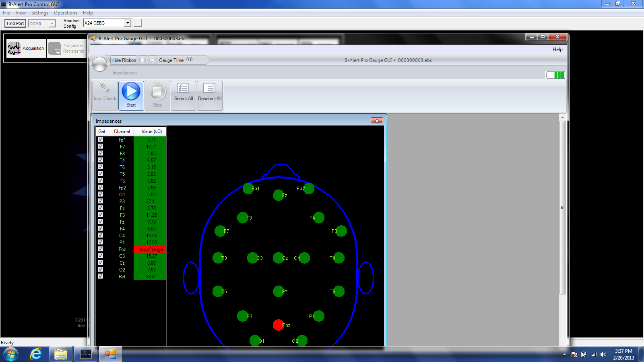Open the COM0 port dropdown
The height and width of the screenshot is (362, 644).
tap(52, 24)
